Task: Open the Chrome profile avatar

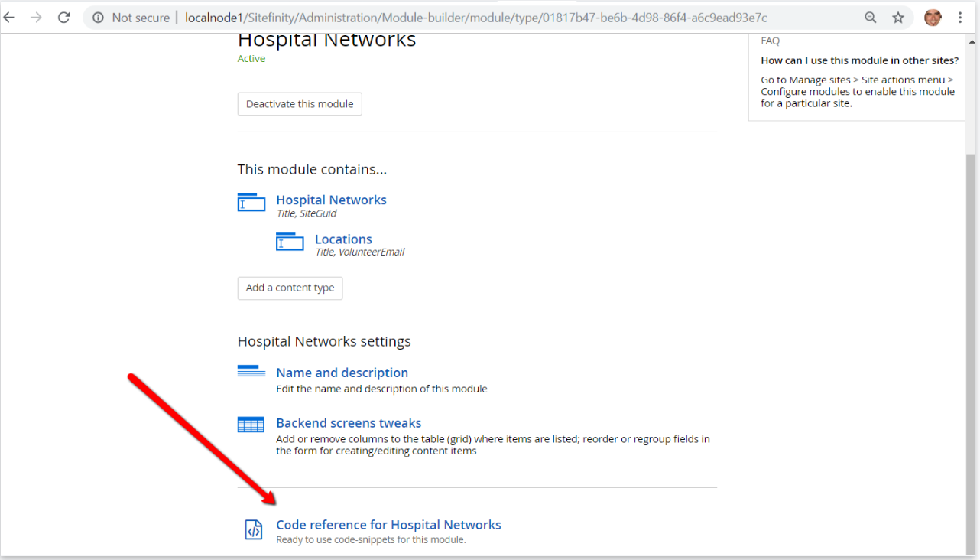Action: [x=933, y=18]
